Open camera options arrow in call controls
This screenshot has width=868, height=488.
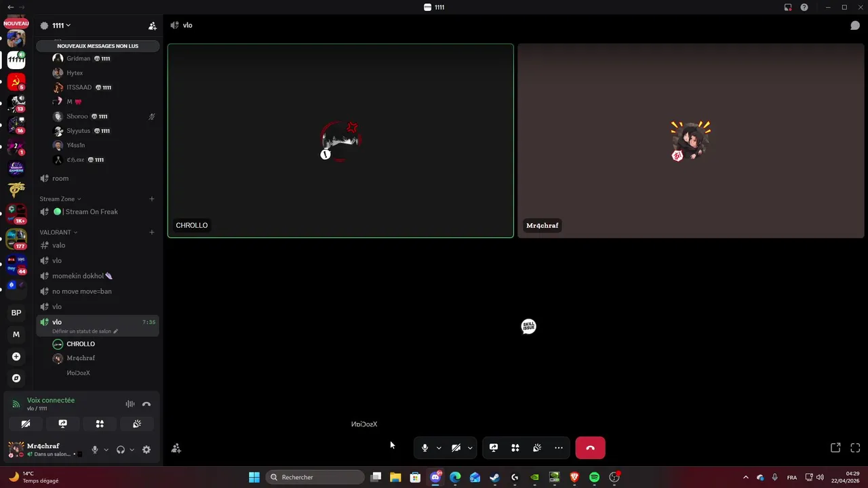tap(470, 448)
